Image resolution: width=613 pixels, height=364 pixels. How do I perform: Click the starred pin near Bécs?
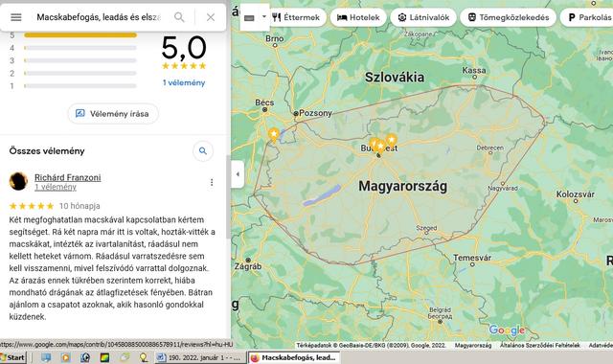tap(274, 135)
